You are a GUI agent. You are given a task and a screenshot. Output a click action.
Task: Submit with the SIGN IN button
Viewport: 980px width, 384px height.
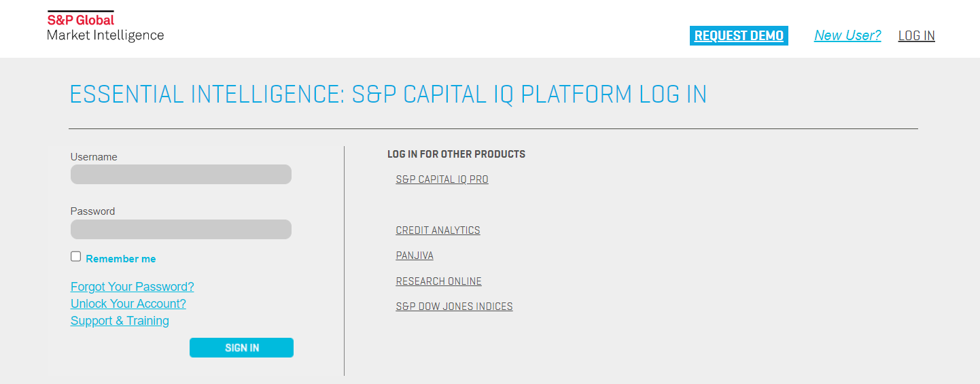point(241,347)
